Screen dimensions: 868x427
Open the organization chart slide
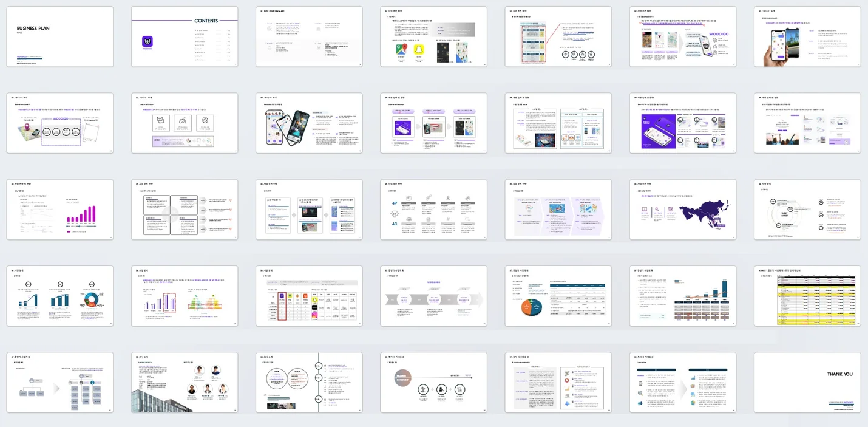pyautogui.click(x=60, y=382)
